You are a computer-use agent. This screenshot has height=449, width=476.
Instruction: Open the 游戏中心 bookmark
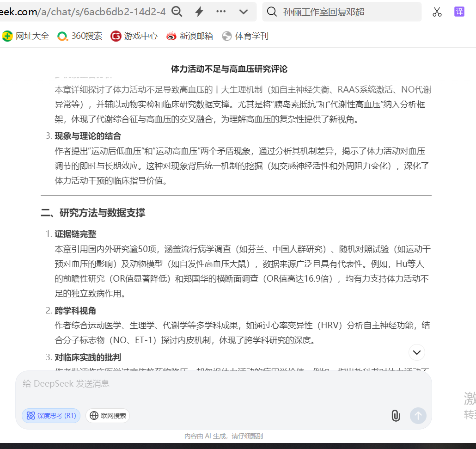pyautogui.click(x=134, y=36)
